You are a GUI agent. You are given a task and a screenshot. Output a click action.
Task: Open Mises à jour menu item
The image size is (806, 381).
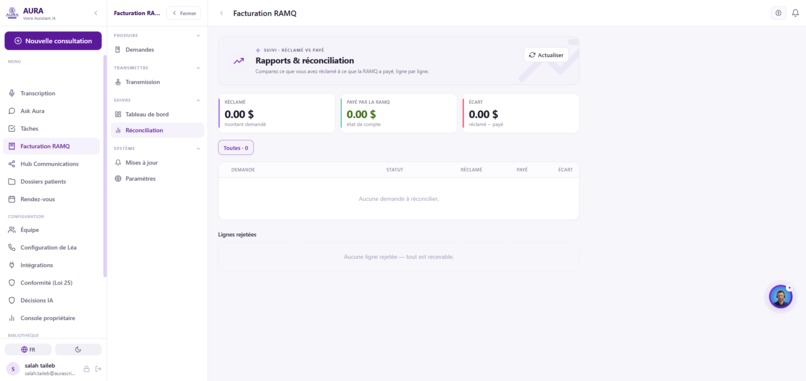pos(157,162)
